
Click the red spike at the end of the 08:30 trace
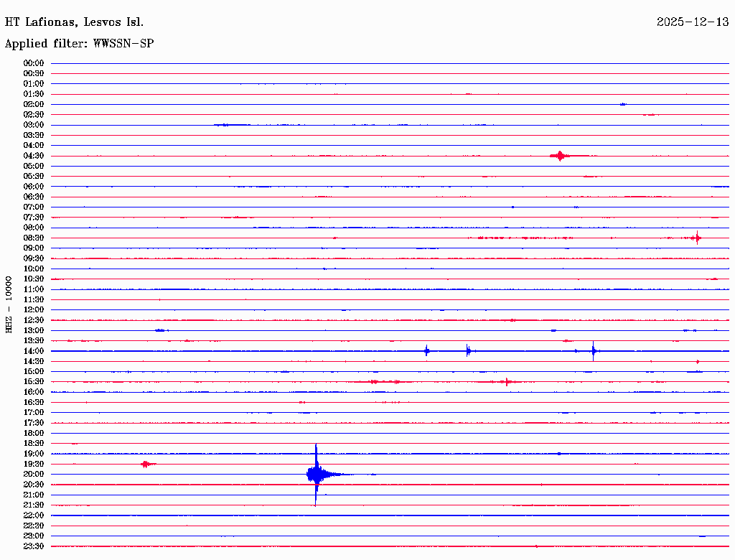[697, 238]
